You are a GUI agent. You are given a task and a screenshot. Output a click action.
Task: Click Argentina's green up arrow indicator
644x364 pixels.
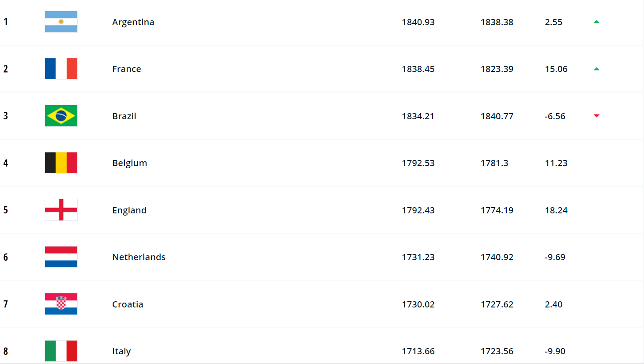(x=596, y=22)
